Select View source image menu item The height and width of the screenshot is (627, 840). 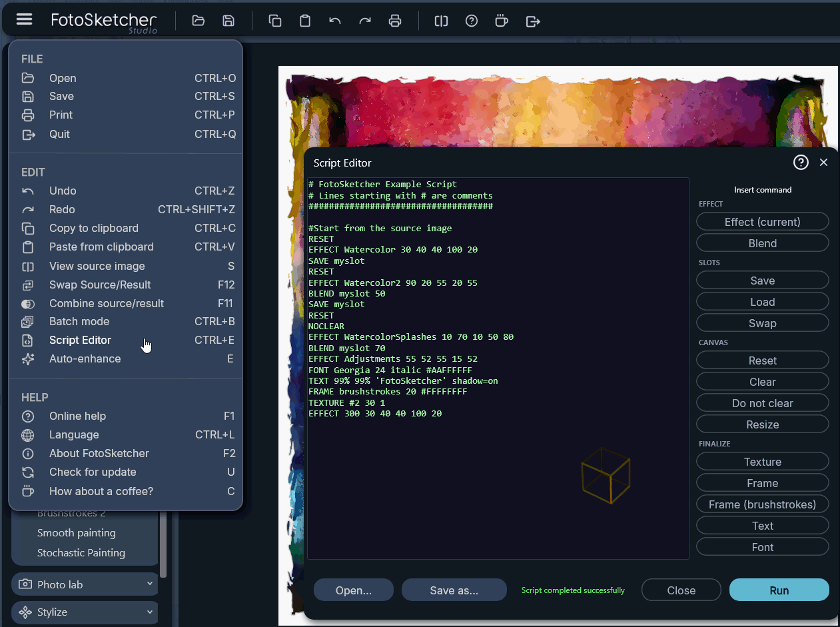(125, 266)
